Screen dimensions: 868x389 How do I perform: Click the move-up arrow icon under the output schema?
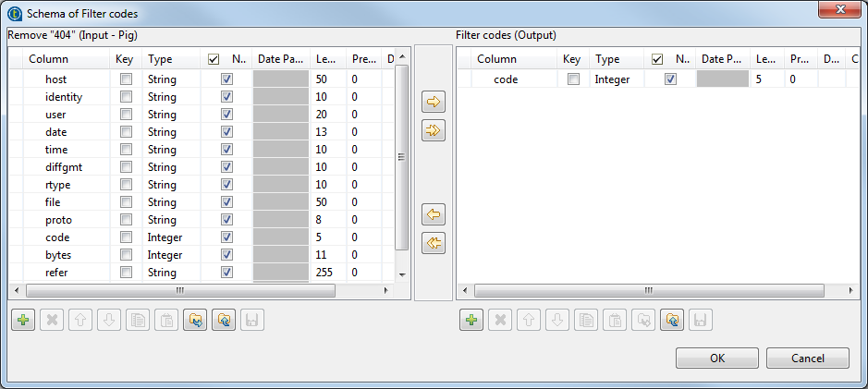(x=529, y=320)
